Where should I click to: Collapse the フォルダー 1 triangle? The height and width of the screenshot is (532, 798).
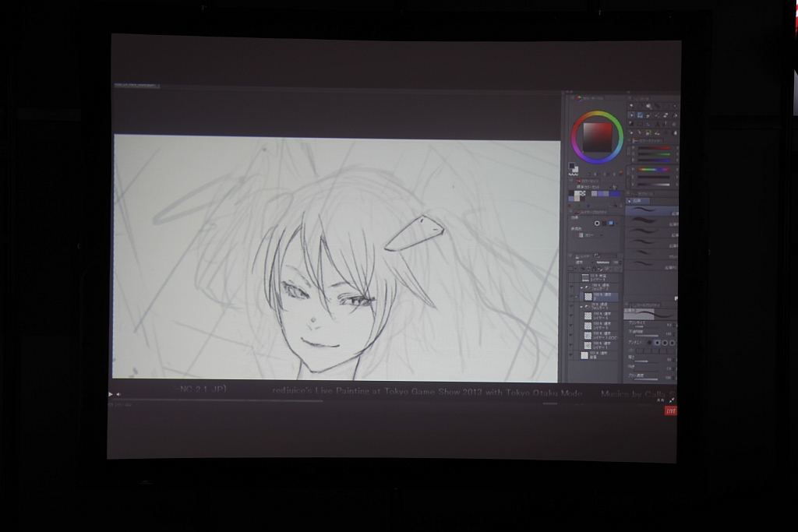coord(581,307)
